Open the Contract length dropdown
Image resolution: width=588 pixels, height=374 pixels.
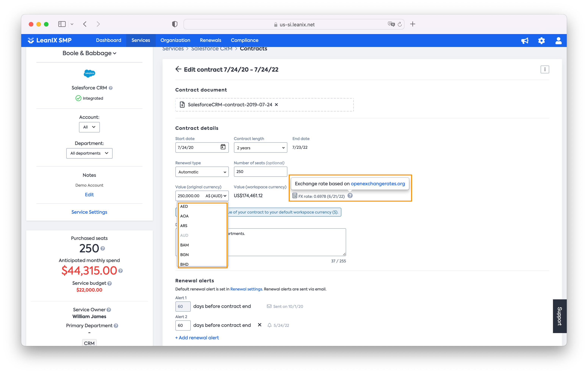tap(260, 148)
